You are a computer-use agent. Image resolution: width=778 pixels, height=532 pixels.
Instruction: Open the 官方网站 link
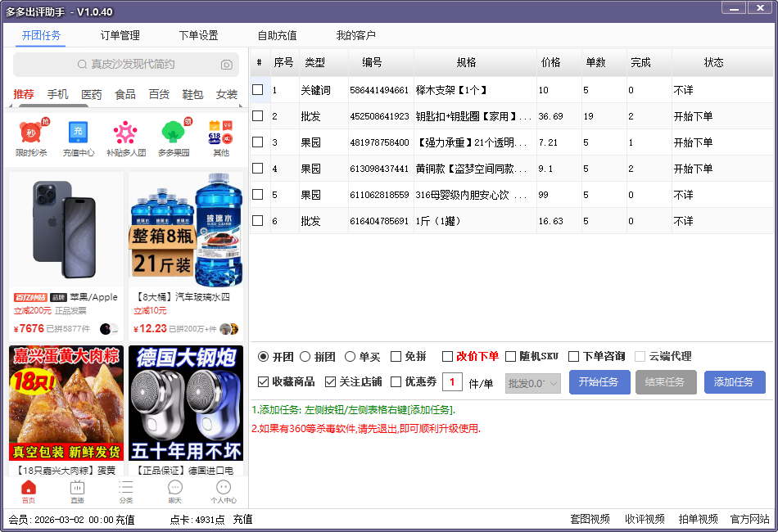[749, 519]
